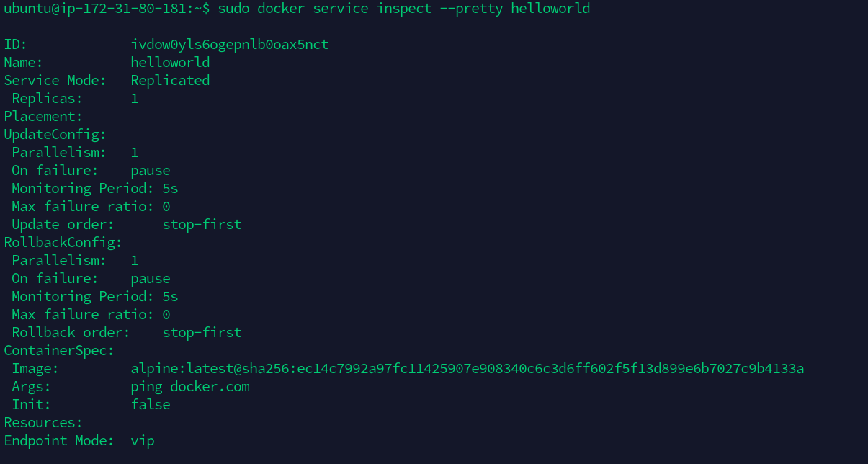Click the Replicas label
Screen dimensions: 868x464
click(x=48, y=99)
